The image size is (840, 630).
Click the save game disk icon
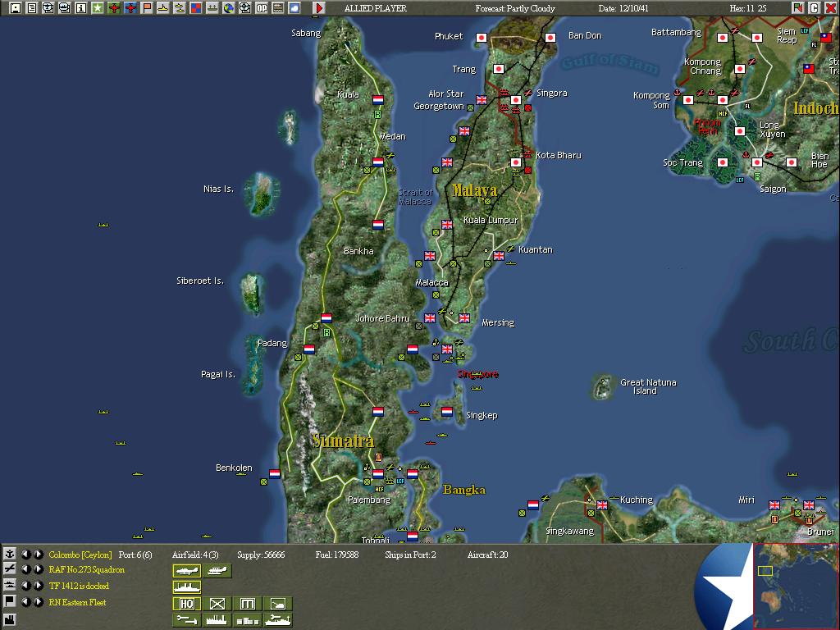coord(15,8)
